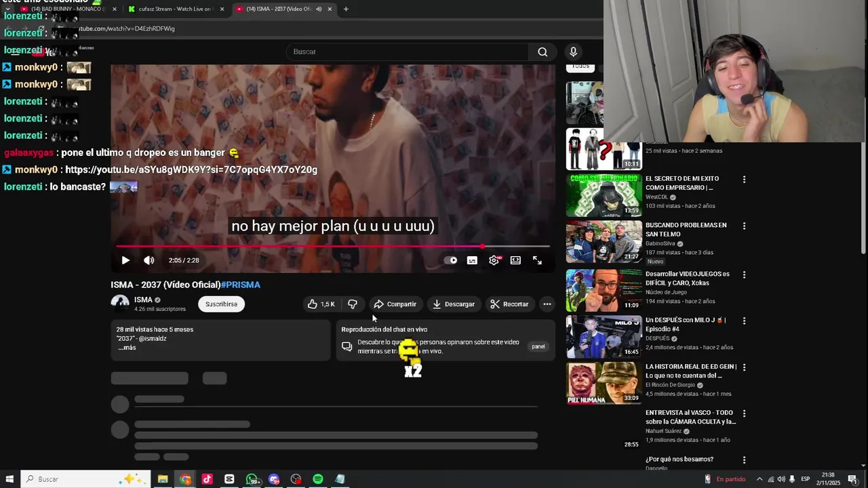Open Windows Start menu
868x488 pixels.
pos(9,479)
